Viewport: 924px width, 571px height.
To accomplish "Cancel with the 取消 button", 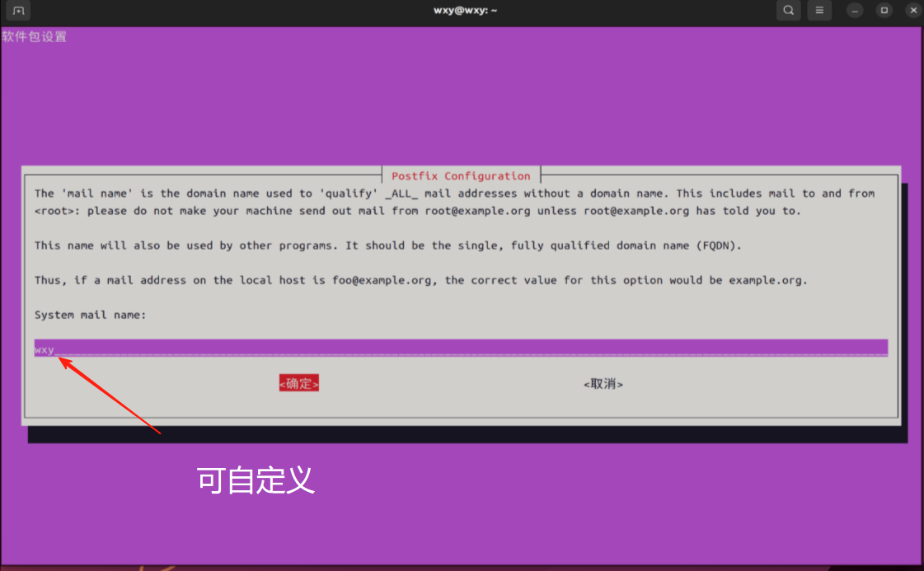I will point(603,384).
